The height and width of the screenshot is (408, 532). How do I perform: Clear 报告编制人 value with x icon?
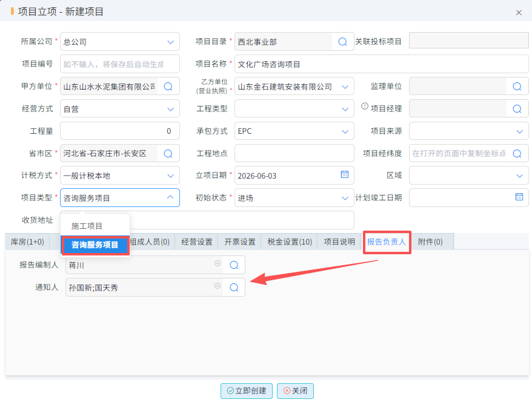218,263
